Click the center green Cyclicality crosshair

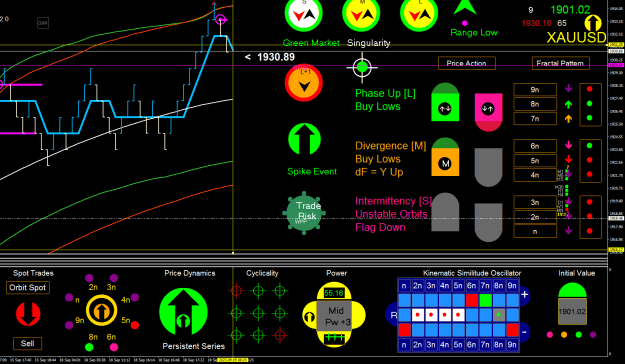(x=258, y=313)
